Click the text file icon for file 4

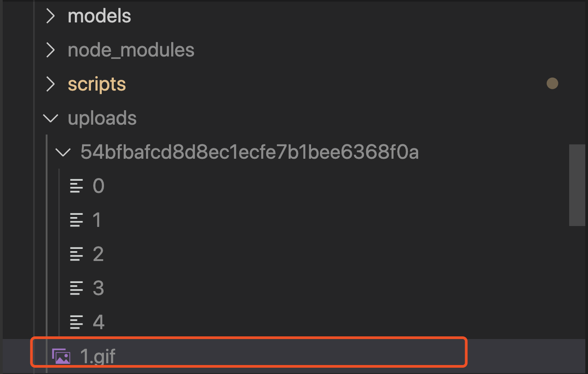click(77, 322)
